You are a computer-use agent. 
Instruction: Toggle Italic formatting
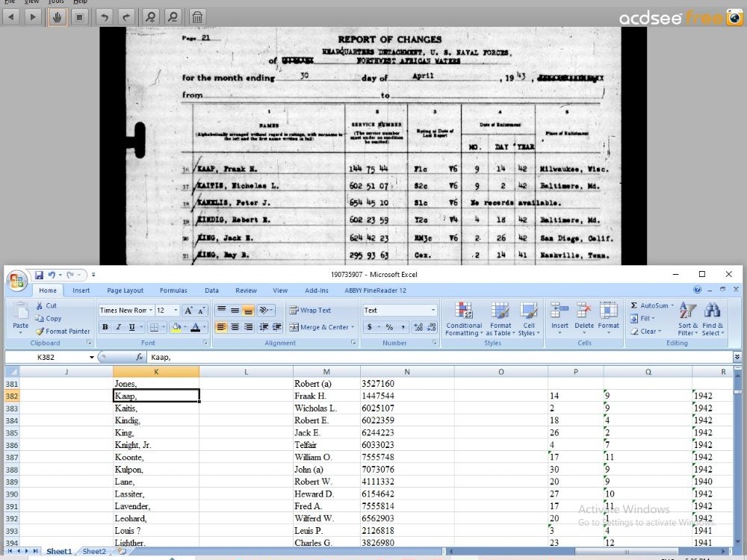[118, 327]
